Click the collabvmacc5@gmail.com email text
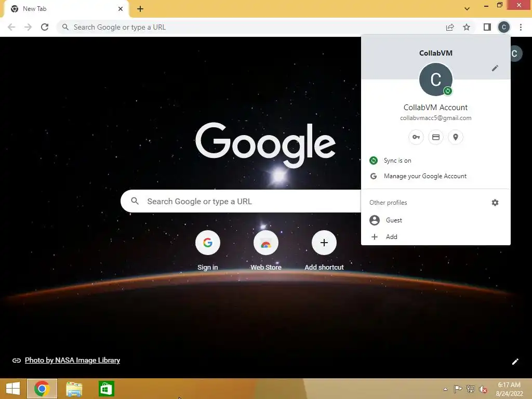532x399 pixels. tap(436, 118)
